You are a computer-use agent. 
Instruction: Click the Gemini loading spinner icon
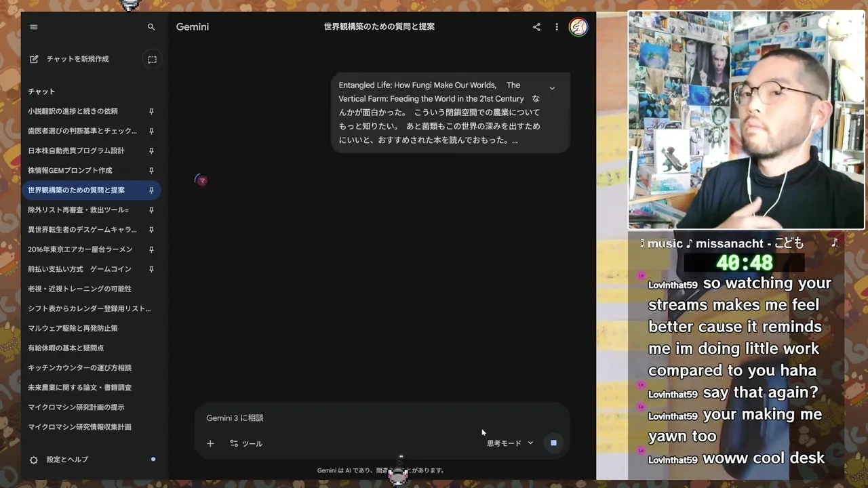coord(201,180)
